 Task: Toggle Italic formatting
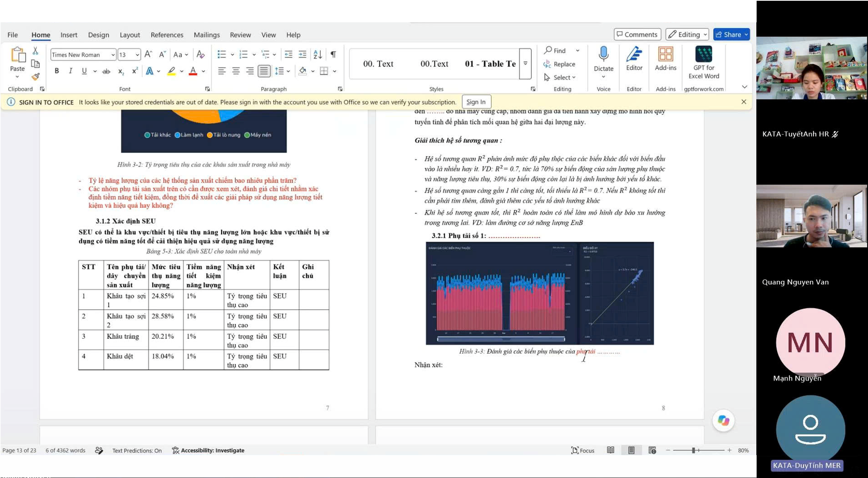[70, 71]
